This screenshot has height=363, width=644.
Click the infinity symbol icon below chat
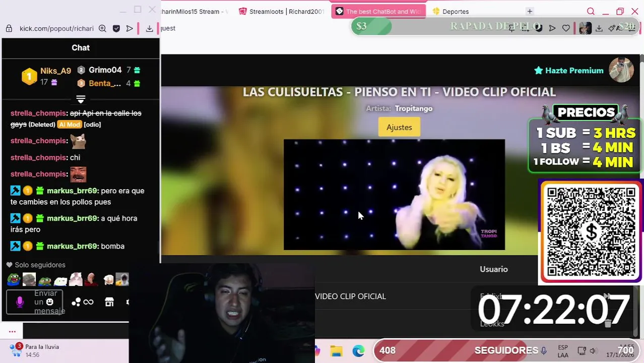click(89, 302)
